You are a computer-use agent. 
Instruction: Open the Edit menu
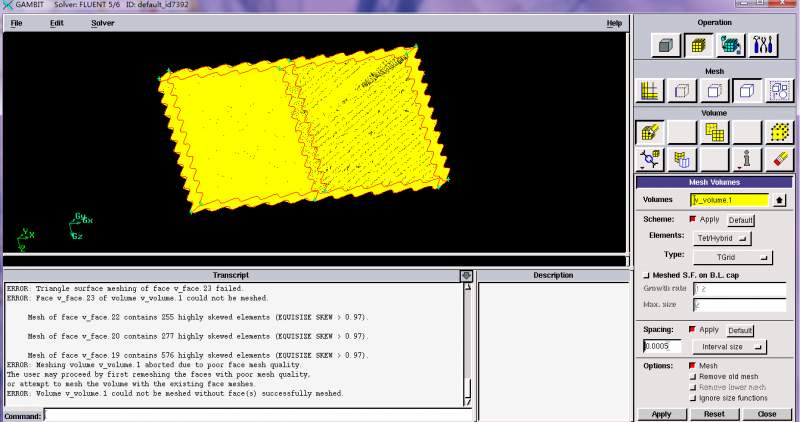pos(57,23)
